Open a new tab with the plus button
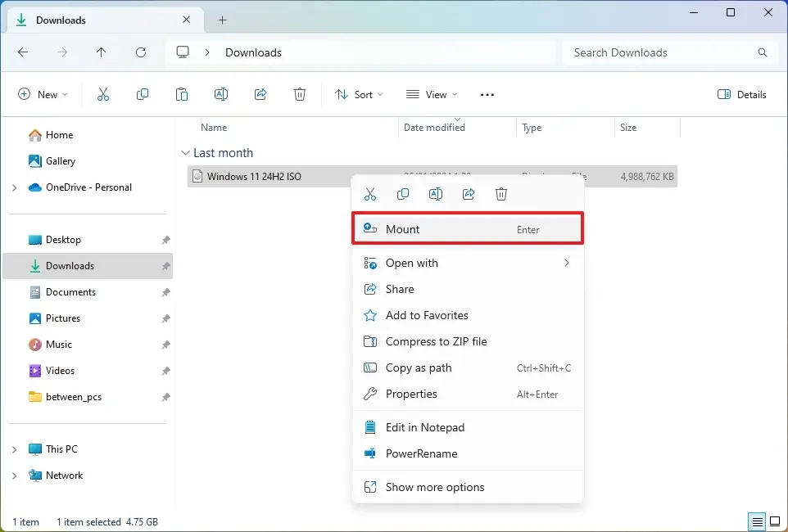This screenshot has height=532, width=788. pos(222,20)
